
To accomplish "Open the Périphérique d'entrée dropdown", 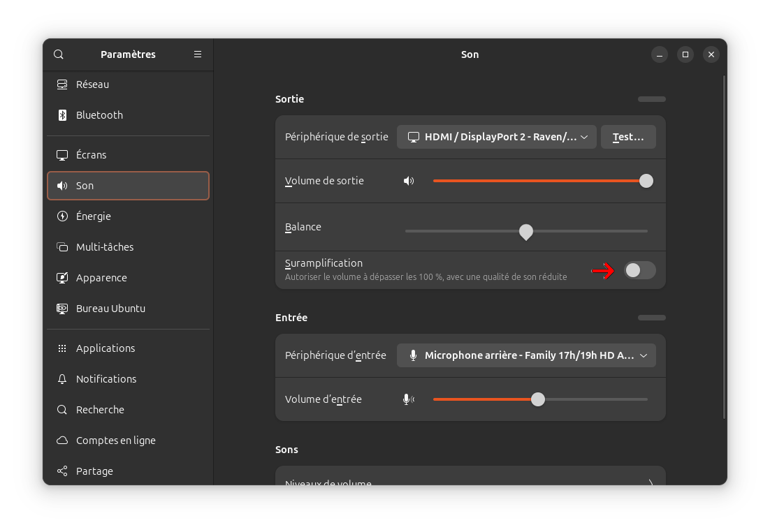I will (x=526, y=355).
